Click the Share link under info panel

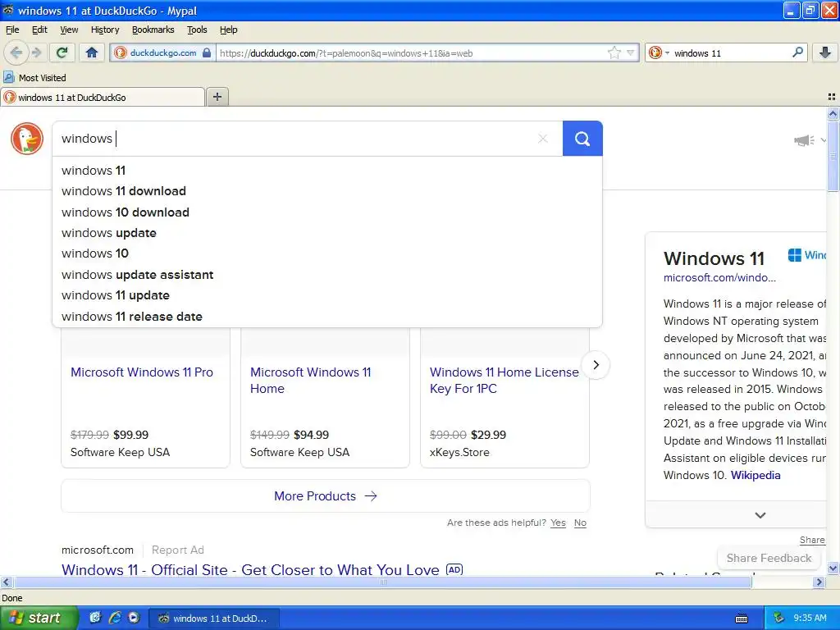(812, 540)
